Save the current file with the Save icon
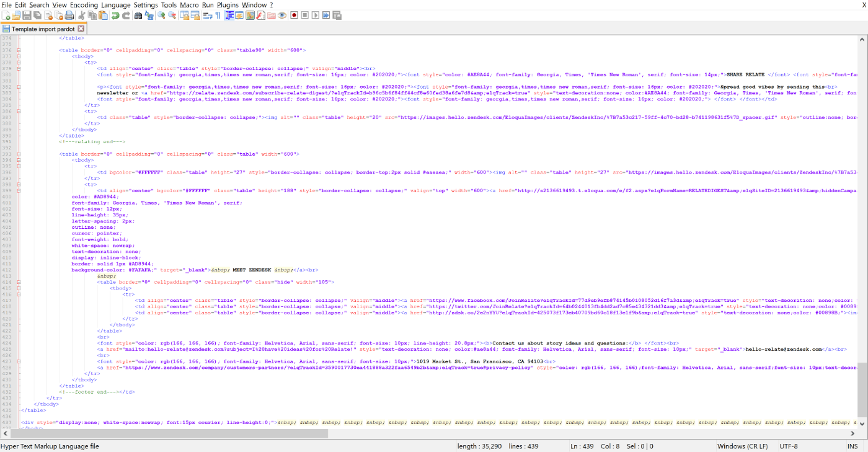868x452 pixels. (27, 15)
